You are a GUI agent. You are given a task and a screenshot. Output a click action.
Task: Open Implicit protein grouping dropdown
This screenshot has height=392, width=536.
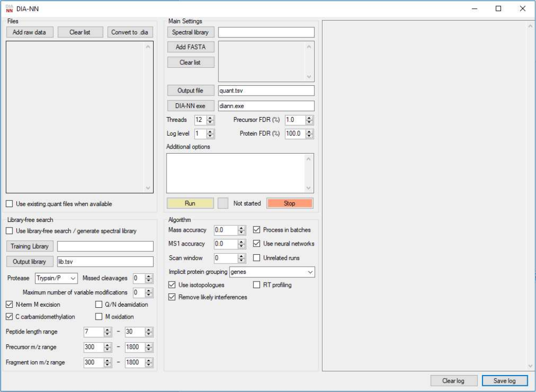click(x=272, y=272)
